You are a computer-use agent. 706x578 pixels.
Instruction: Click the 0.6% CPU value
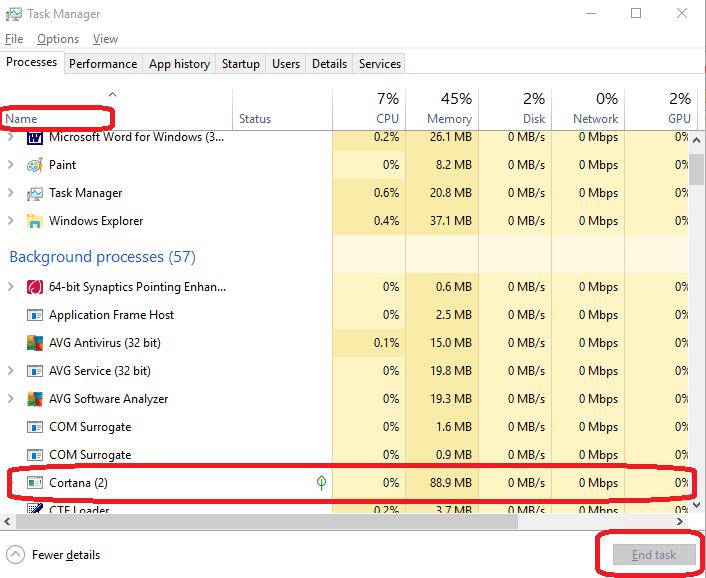(x=386, y=193)
